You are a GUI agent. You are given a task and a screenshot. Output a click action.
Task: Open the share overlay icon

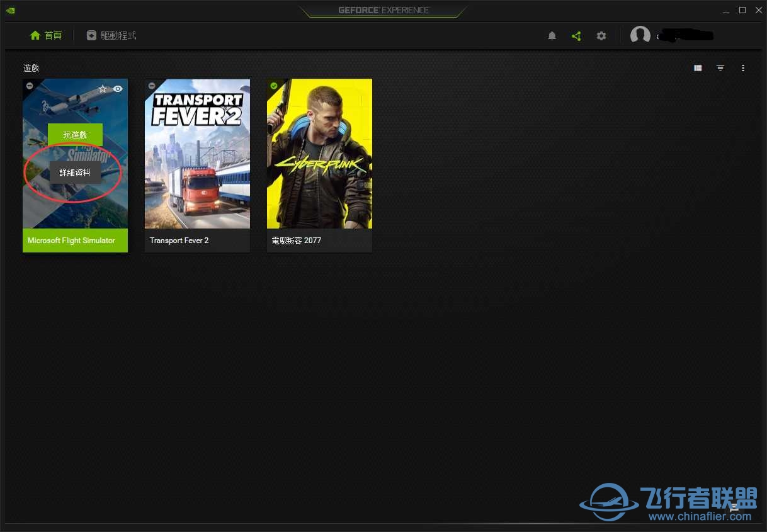(x=576, y=36)
